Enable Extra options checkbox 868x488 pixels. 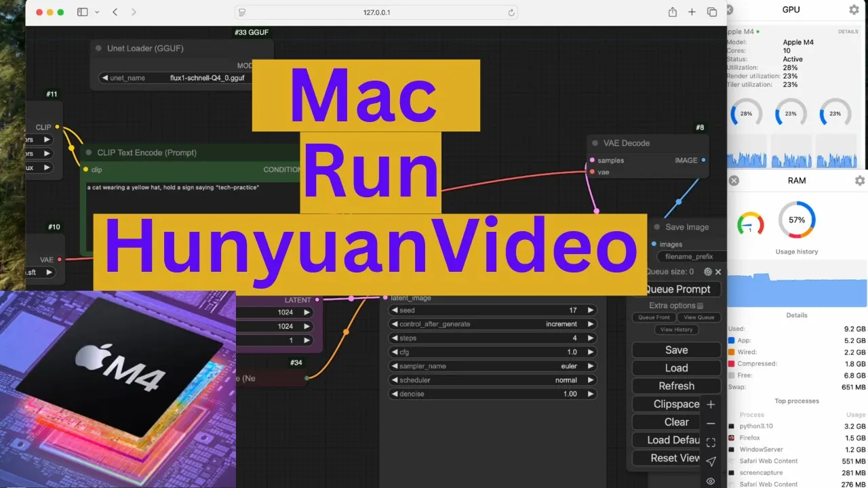coord(701,306)
